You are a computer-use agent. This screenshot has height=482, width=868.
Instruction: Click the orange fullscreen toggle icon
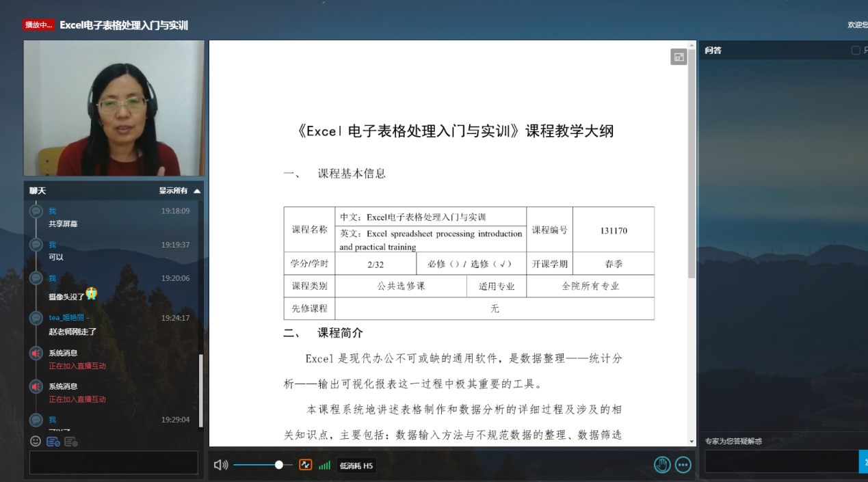[x=306, y=465]
